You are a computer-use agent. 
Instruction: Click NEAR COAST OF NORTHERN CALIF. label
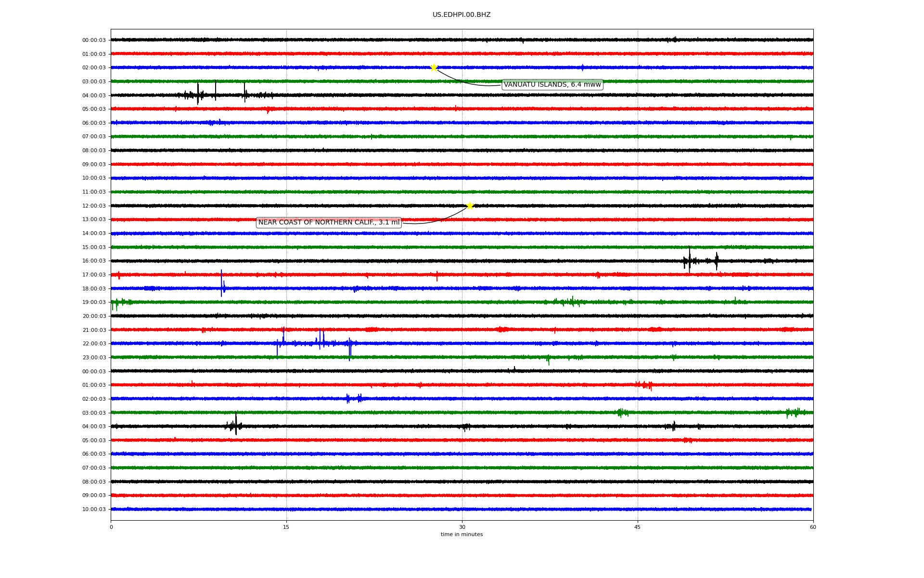[329, 223]
